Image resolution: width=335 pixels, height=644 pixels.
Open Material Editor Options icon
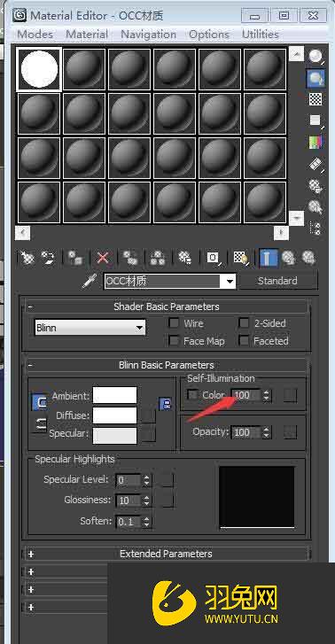316,186
